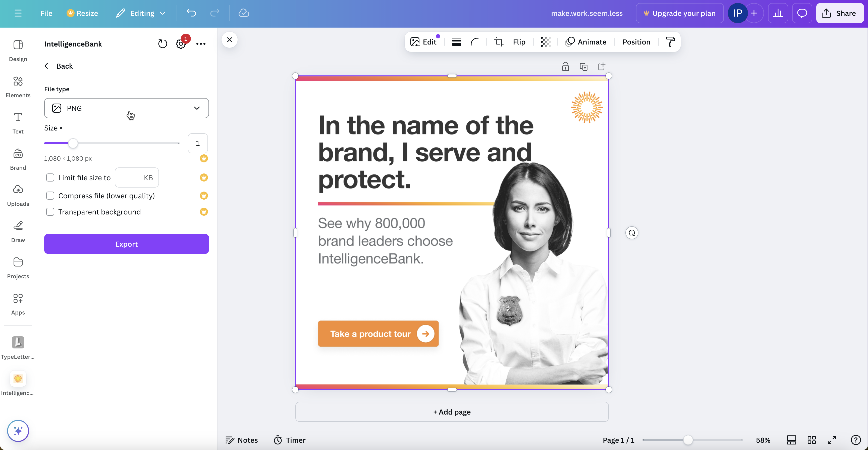Open the IntelligenceBank three-dot more menu
This screenshot has width=868, height=450.
(x=201, y=44)
